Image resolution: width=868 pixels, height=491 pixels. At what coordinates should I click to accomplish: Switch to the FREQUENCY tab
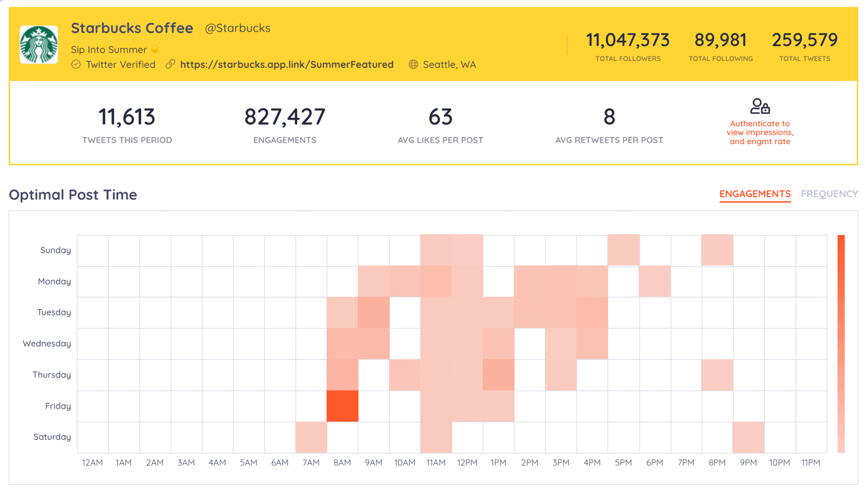[x=829, y=194]
